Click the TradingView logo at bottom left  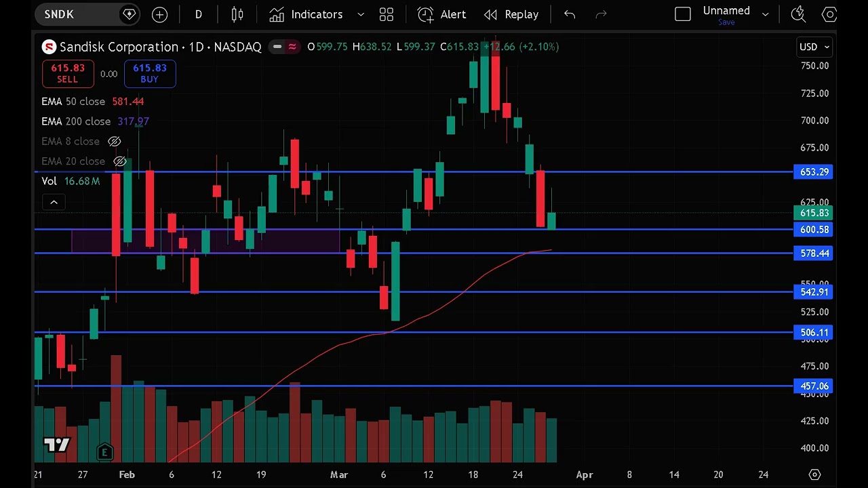tap(57, 445)
